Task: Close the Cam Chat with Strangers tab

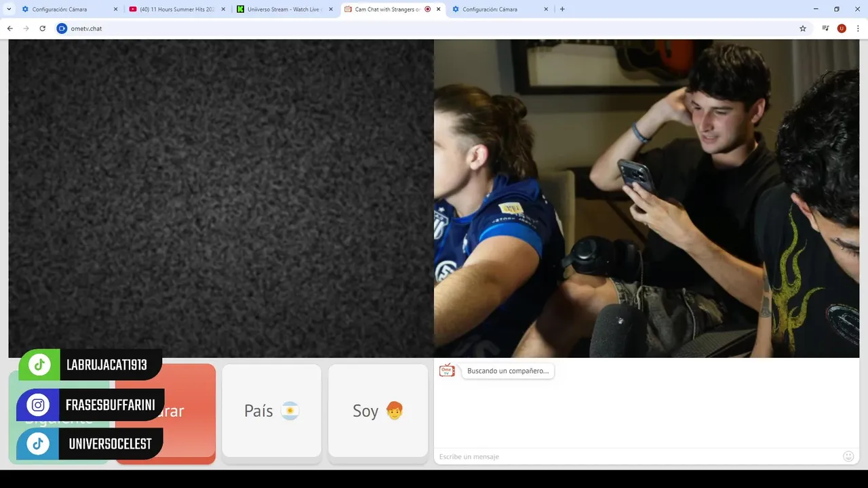Action: pos(439,9)
